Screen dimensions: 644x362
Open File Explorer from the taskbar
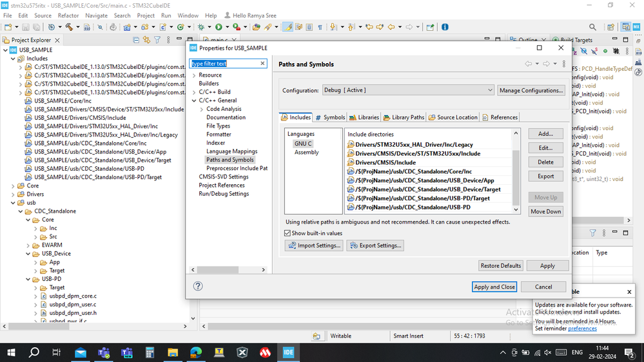pyautogui.click(x=173, y=352)
